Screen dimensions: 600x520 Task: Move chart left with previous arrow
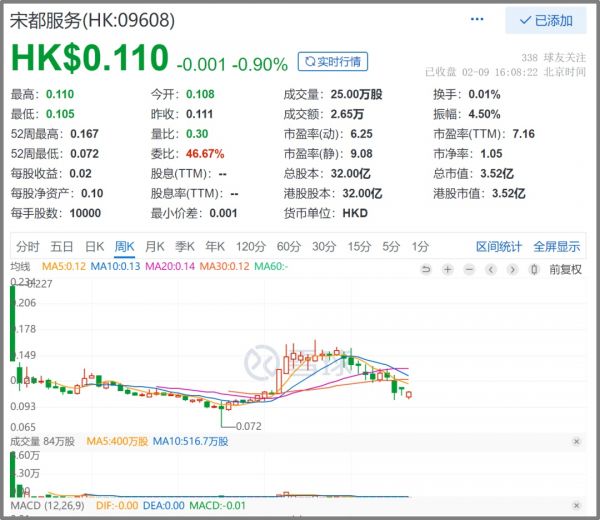[491, 270]
